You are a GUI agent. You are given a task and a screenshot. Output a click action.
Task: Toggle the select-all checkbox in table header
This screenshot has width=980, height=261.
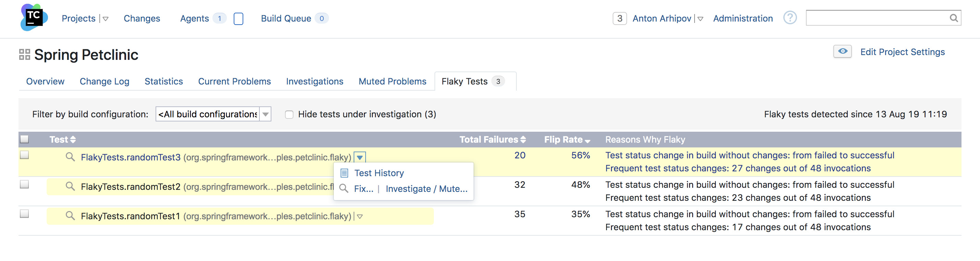coord(24,139)
